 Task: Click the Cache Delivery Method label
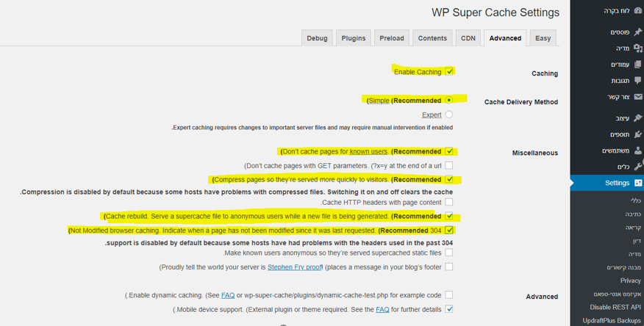[520, 102]
